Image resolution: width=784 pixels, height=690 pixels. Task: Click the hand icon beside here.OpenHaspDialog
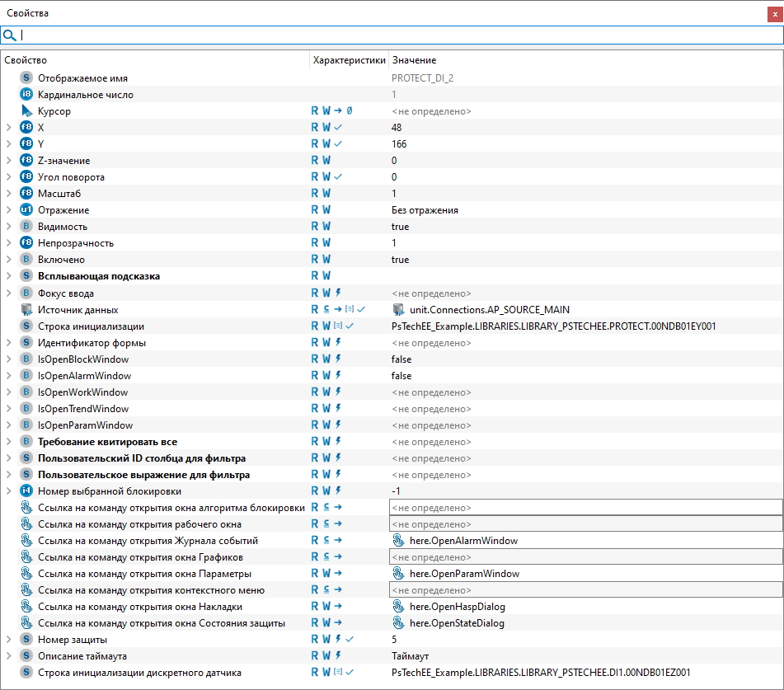[x=399, y=607]
